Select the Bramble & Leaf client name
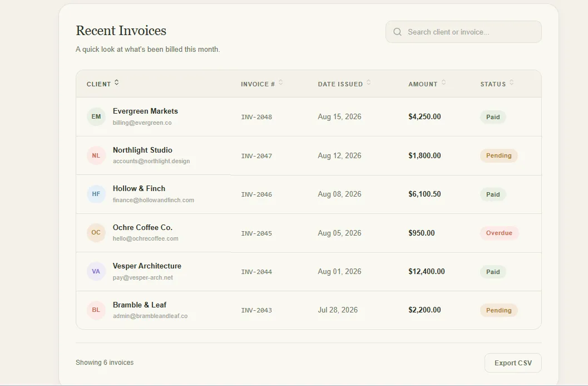The image size is (588, 386). (140, 305)
